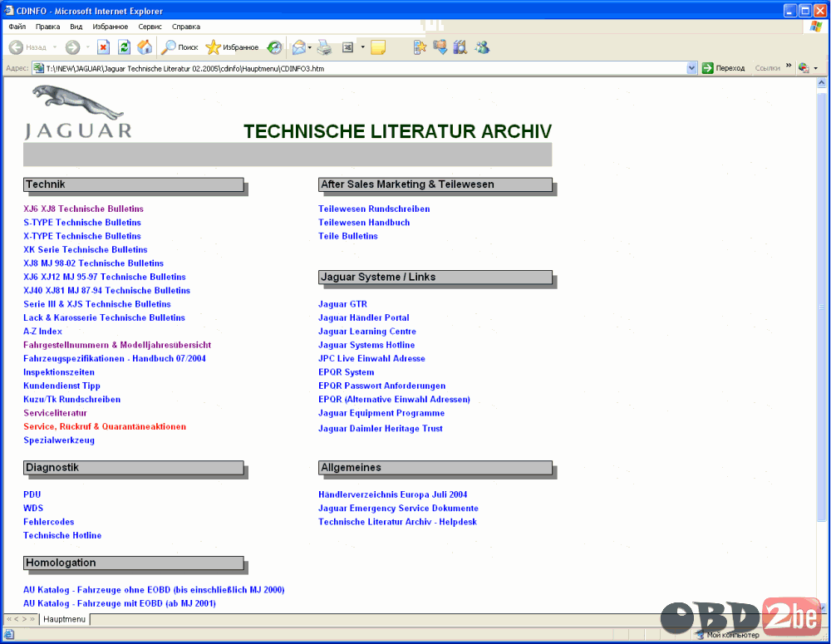Click the Edit page icon
Viewport: 831px width, 644px height.
[347, 47]
